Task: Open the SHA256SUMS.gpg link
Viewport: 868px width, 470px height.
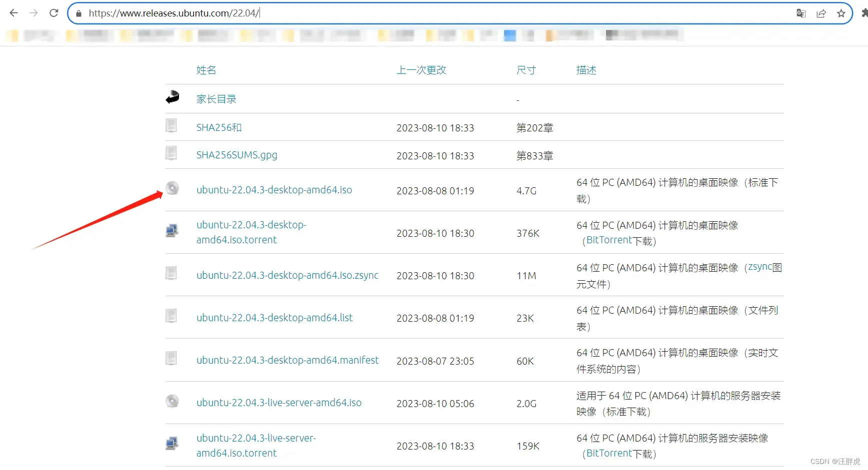Action: coord(236,155)
